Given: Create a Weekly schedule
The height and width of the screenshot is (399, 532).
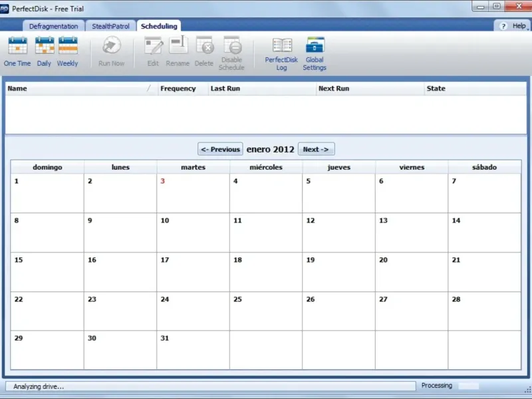Looking at the screenshot, I should point(68,52).
